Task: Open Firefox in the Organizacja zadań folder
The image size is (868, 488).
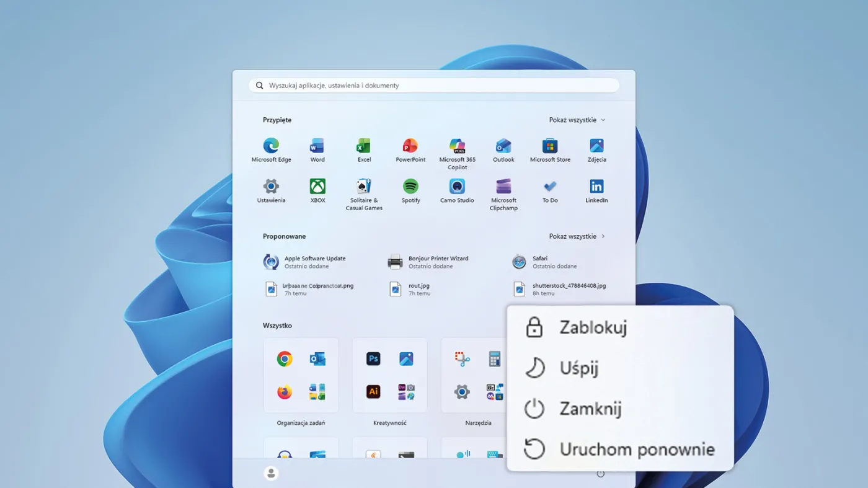Action: pos(285,392)
